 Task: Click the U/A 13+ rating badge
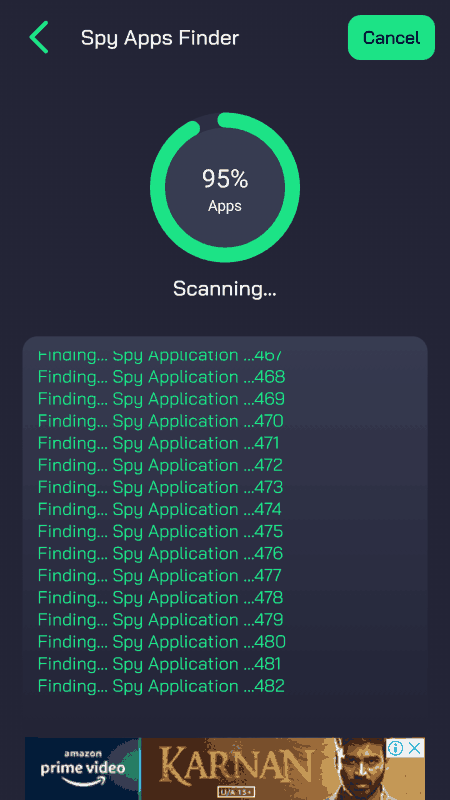tap(235, 793)
